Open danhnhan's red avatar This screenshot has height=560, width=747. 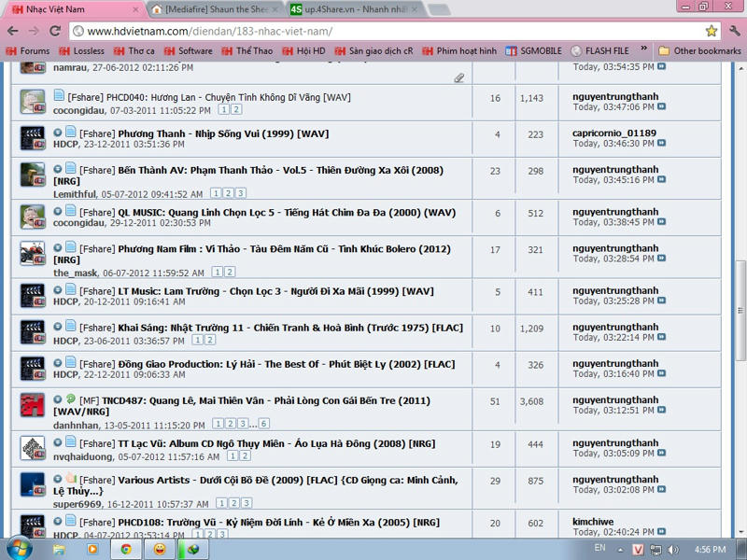click(33, 405)
